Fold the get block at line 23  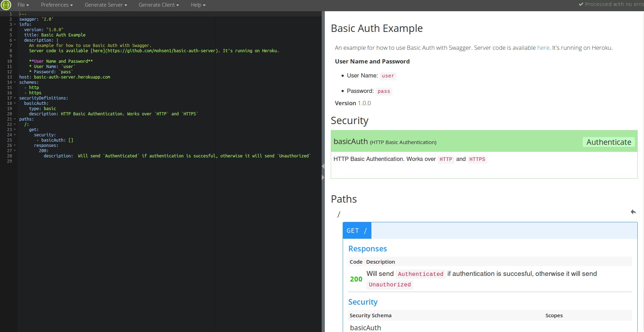click(15, 130)
